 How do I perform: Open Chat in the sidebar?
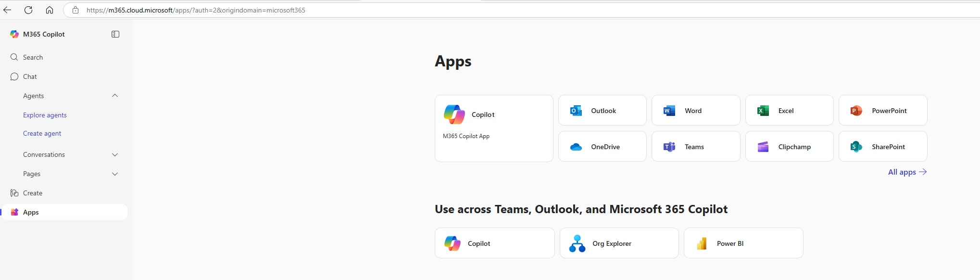[65, 76]
